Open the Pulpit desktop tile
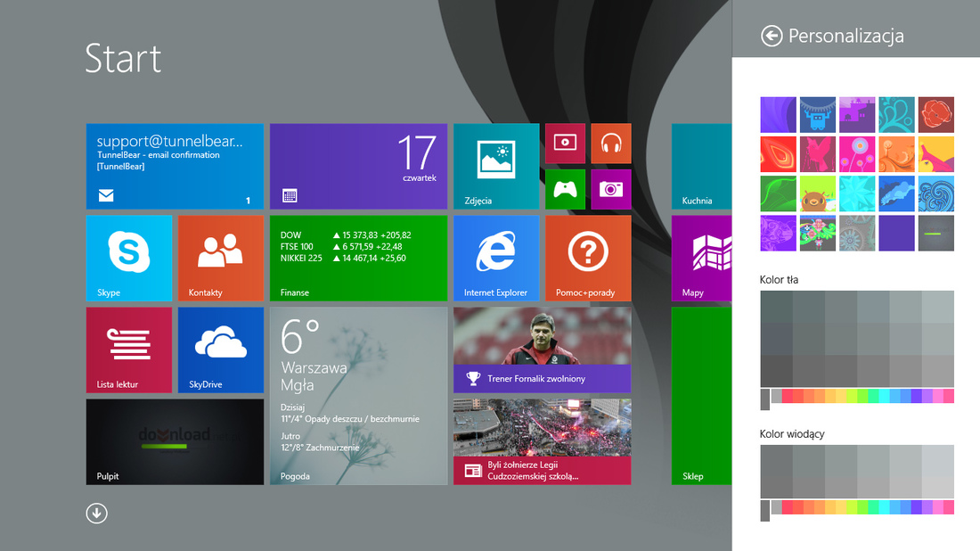 tap(175, 442)
